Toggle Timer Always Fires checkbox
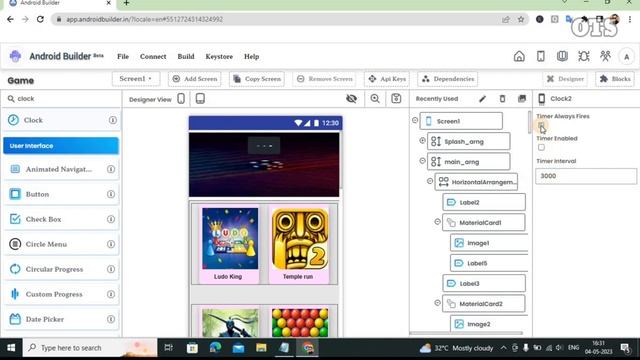The height and width of the screenshot is (360, 640). (541, 125)
